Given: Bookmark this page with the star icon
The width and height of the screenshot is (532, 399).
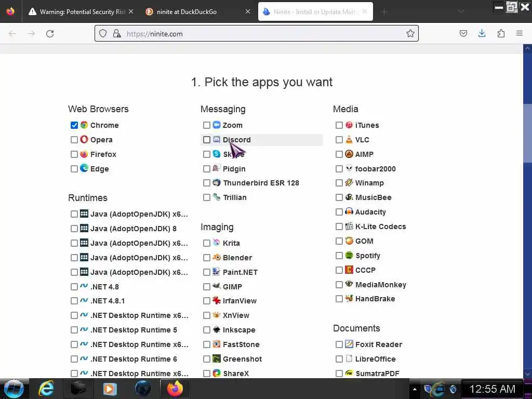Looking at the screenshot, I should [410, 33].
